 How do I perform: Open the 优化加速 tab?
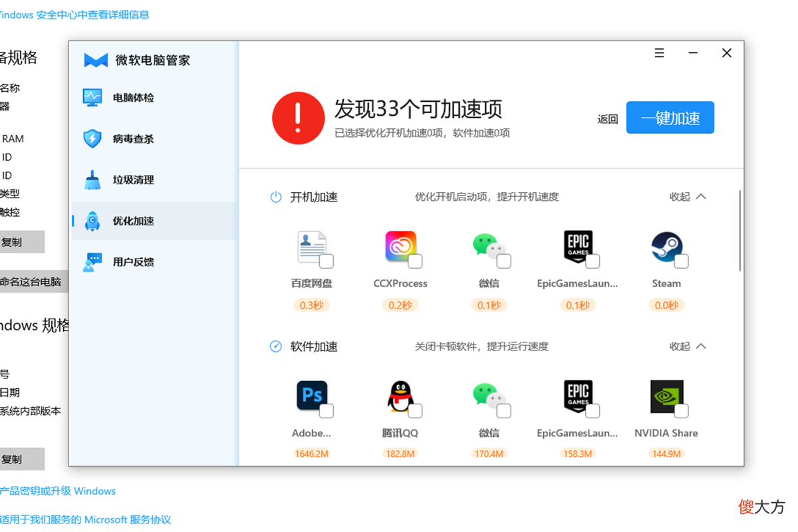point(154,221)
